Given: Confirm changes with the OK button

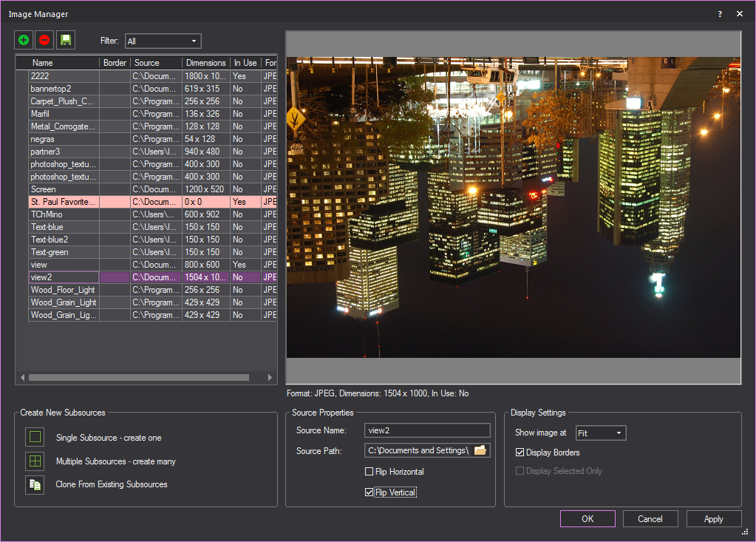Looking at the screenshot, I should pyautogui.click(x=587, y=518).
